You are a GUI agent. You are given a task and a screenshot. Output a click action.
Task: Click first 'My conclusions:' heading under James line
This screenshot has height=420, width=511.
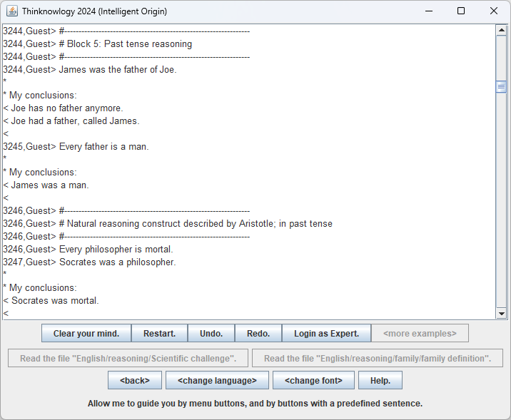(x=43, y=95)
